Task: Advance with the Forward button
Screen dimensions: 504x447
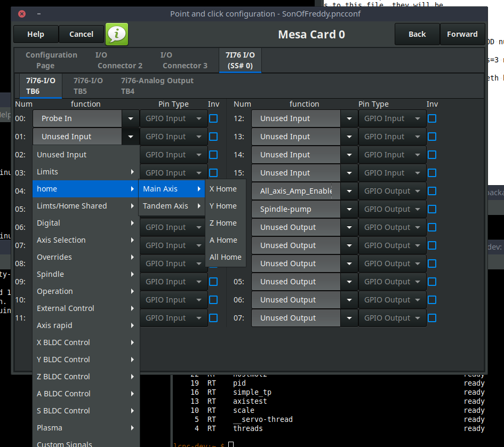Action: coord(462,34)
